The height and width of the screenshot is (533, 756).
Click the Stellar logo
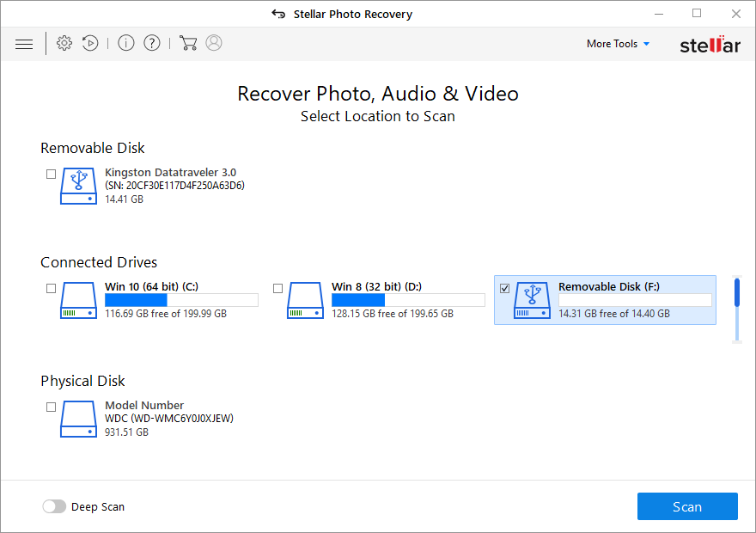coord(710,43)
